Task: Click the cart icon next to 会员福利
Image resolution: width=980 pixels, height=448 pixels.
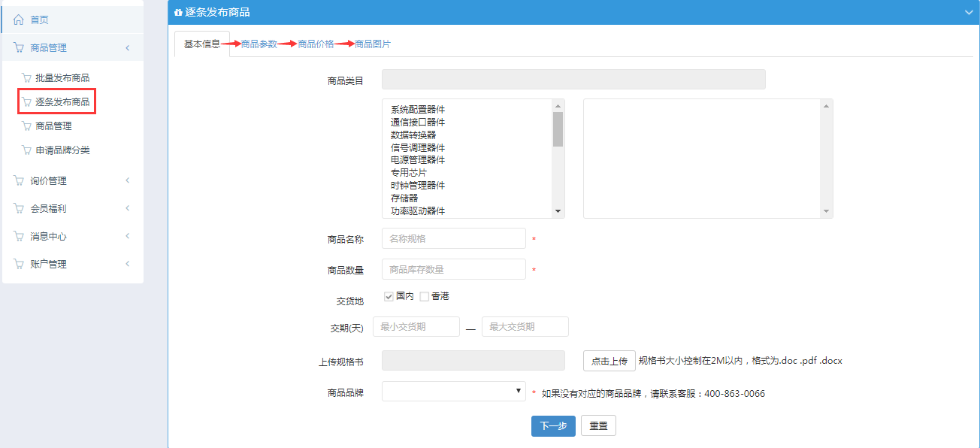Action: coord(19,209)
